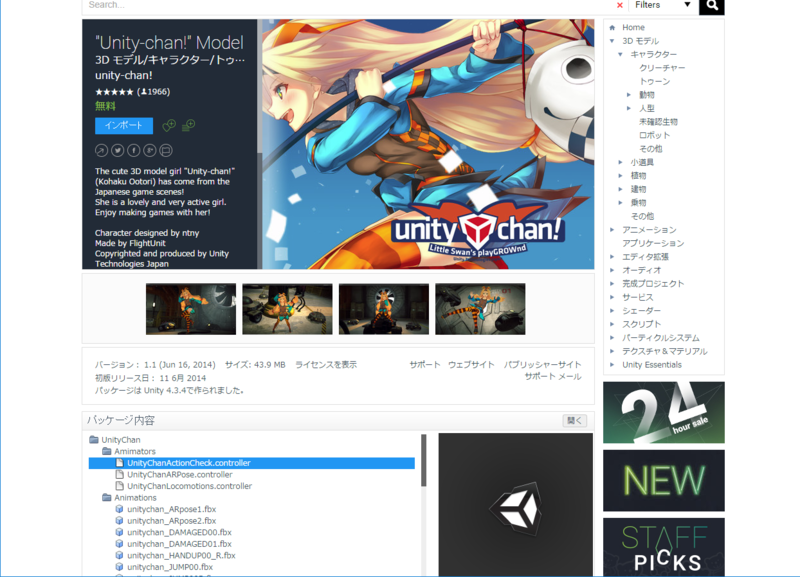Viewport: 800px width, 577px height.
Task: Click the blue インポート button
Action: [124, 126]
